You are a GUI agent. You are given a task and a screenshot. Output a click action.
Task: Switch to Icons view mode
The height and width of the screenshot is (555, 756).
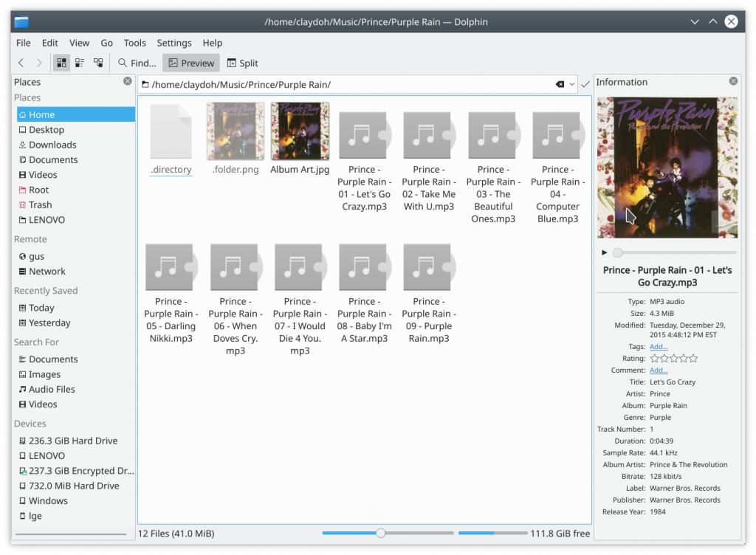pos(61,63)
